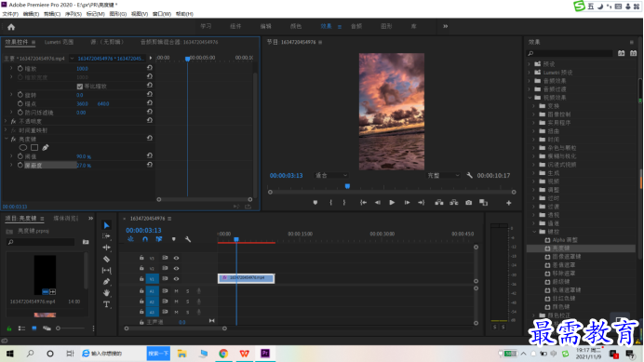Click the Export Frame camera icon

tap(469, 203)
